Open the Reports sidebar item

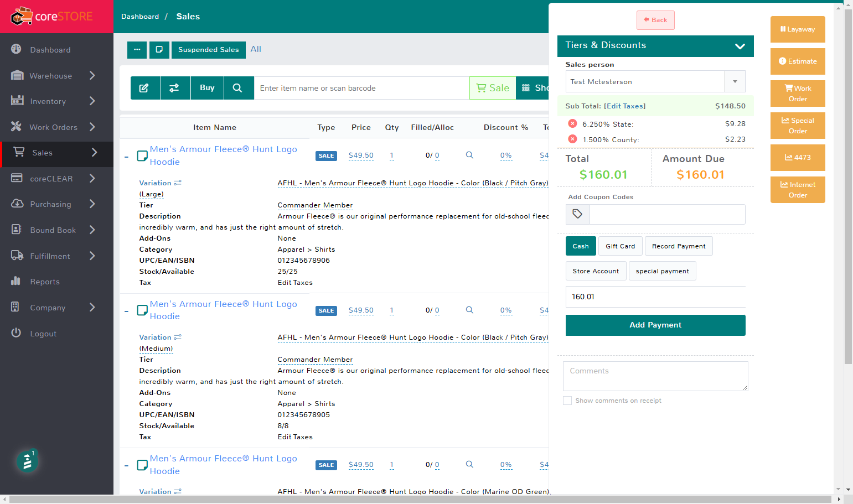44,282
